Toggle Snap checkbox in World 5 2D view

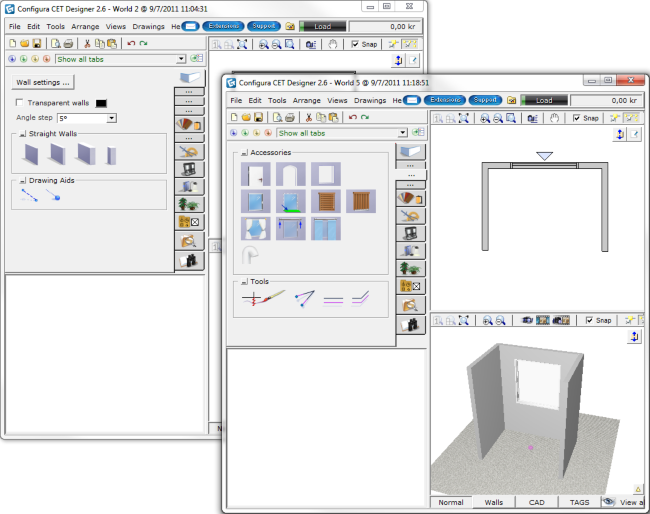tap(576, 118)
